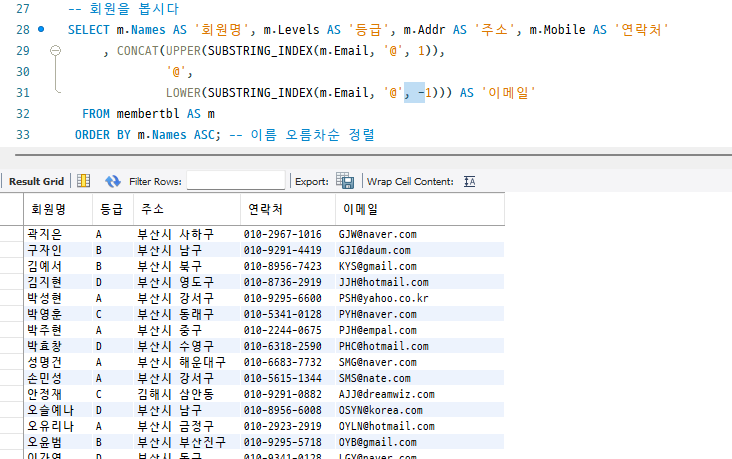This screenshot has height=459, width=732.
Task: Select the cell 오슬예나
Action: (x=58, y=410)
